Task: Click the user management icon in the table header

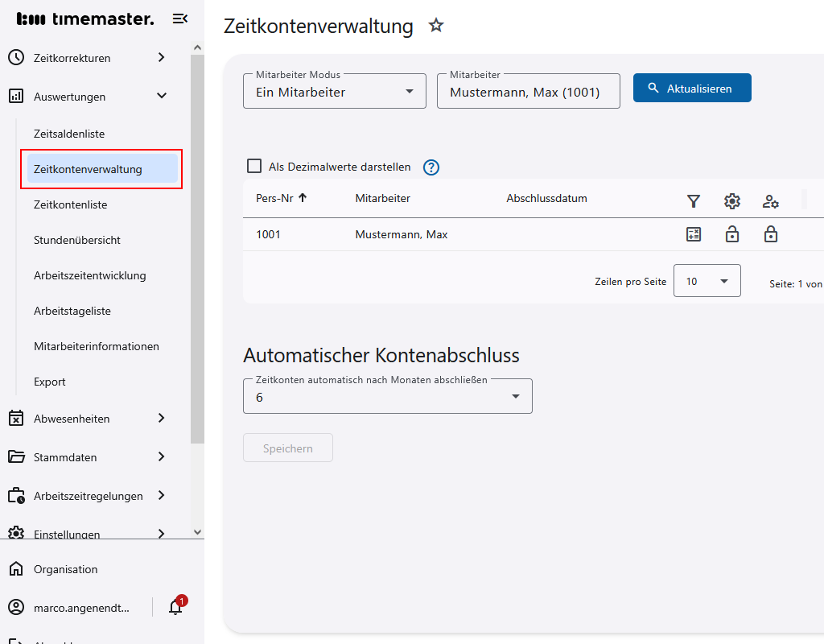Action: pos(770,199)
